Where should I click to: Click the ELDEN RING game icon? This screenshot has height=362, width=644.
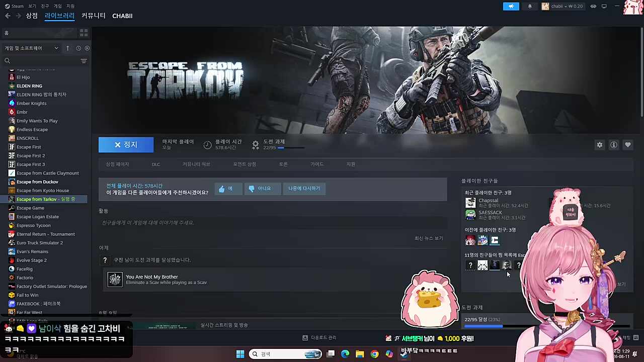point(12,86)
